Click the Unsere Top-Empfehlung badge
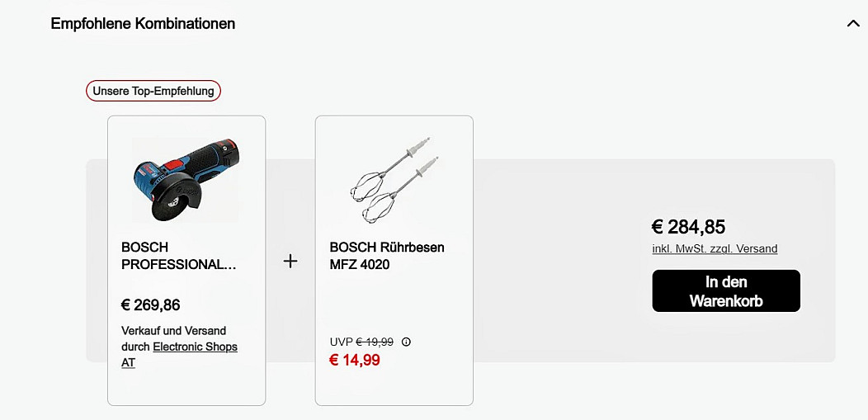Viewport: 868px width, 420px height. [x=153, y=91]
